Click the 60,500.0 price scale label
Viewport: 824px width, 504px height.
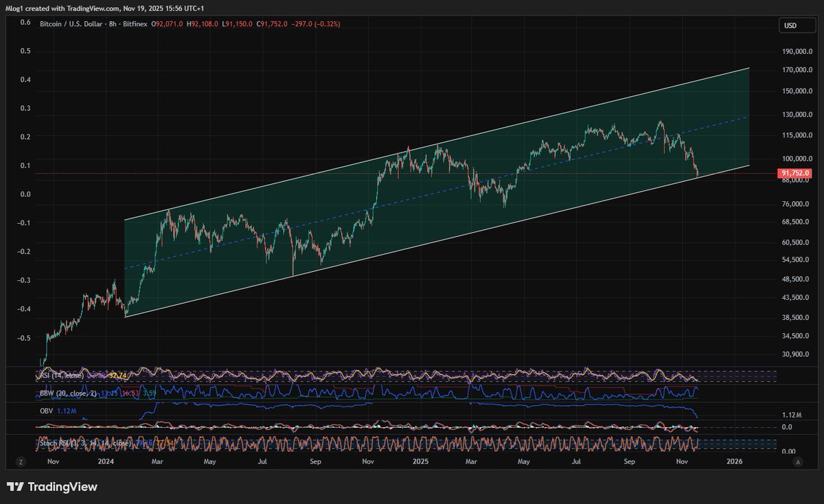pos(797,242)
